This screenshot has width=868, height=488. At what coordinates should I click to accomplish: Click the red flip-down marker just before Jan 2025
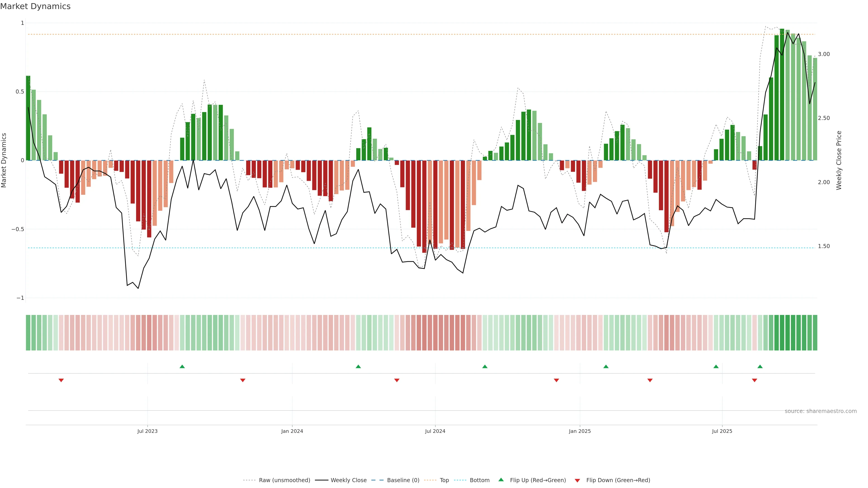(x=556, y=380)
